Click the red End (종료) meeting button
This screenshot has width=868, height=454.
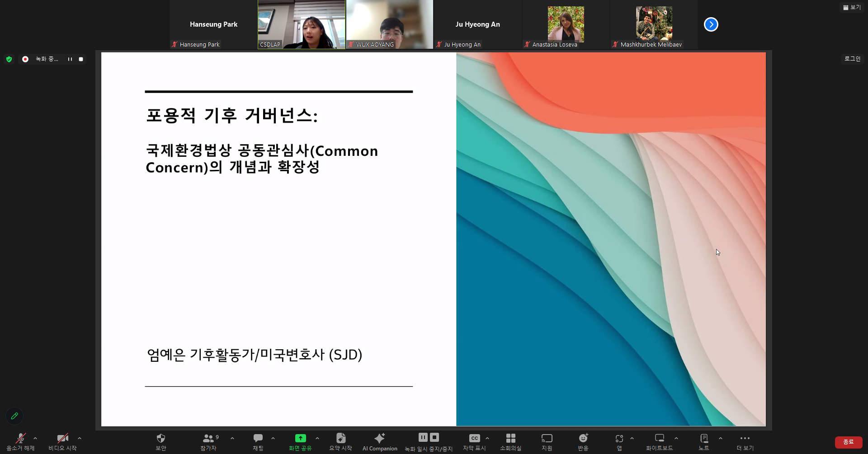pyautogui.click(x=848, y=442)
